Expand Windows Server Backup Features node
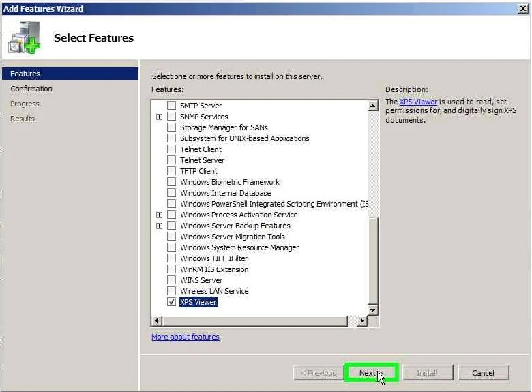 159,226
